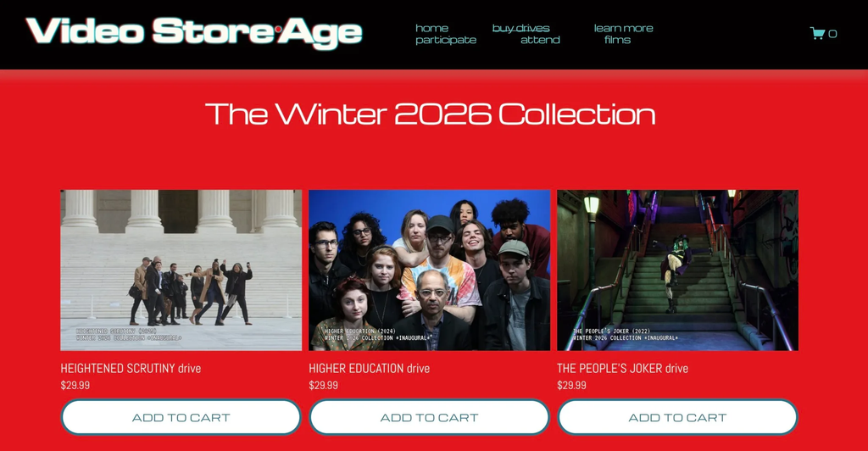This screenshot has height=451, width=868.
Task: Go to the home menu item
Action: (x=431, y=28)
